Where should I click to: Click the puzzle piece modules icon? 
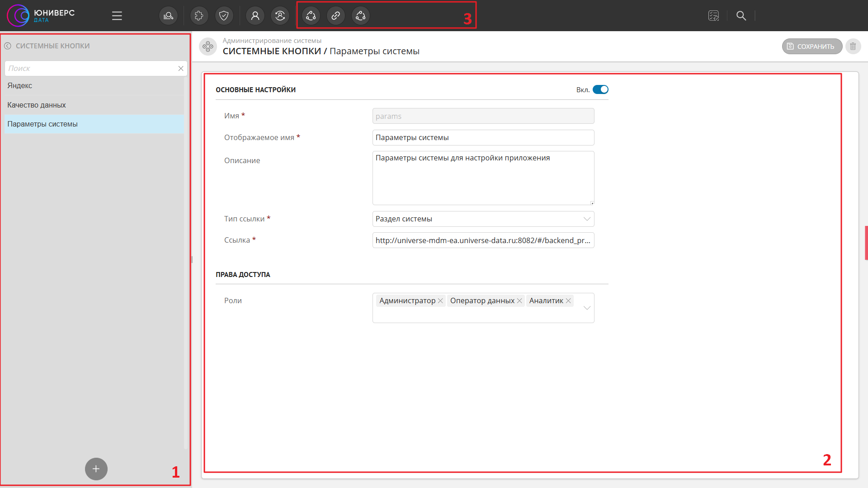pos(199,16)
